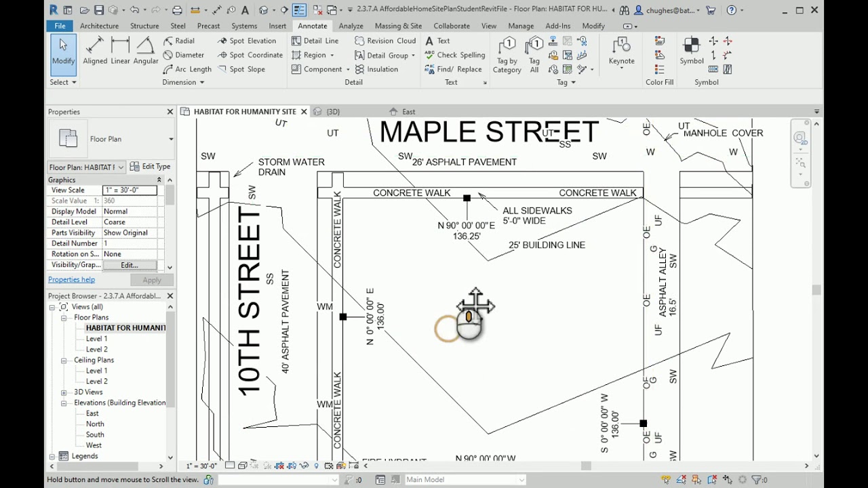The height and width of the screenshot is (488, 868).
Task: Choose the Angular dimension tool
Action: [145, 51]
